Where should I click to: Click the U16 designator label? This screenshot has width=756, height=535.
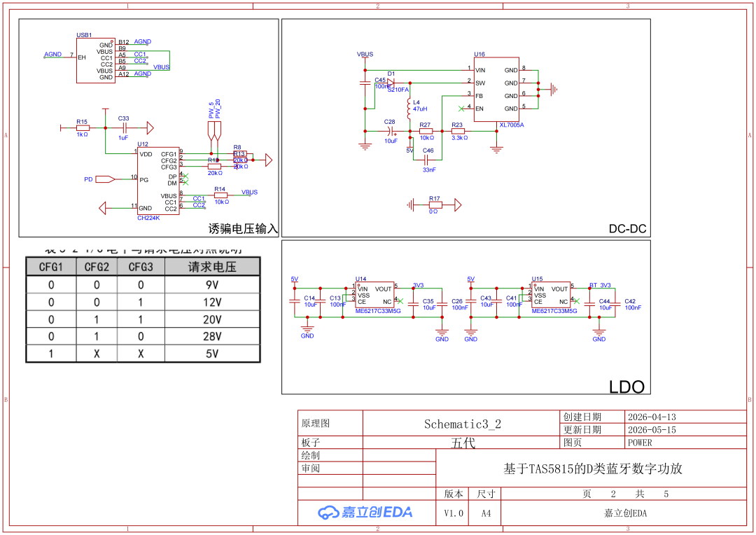pyautogui.click(x=479, y=55)
